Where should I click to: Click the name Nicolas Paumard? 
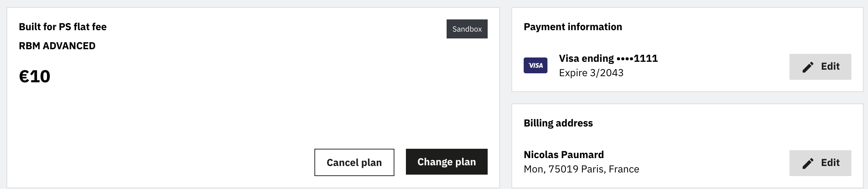point(564,155)
